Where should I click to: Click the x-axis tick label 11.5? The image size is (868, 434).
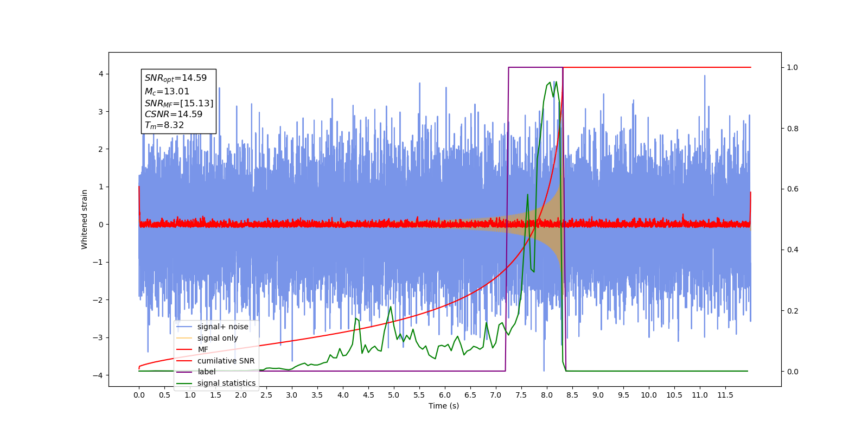725,395
